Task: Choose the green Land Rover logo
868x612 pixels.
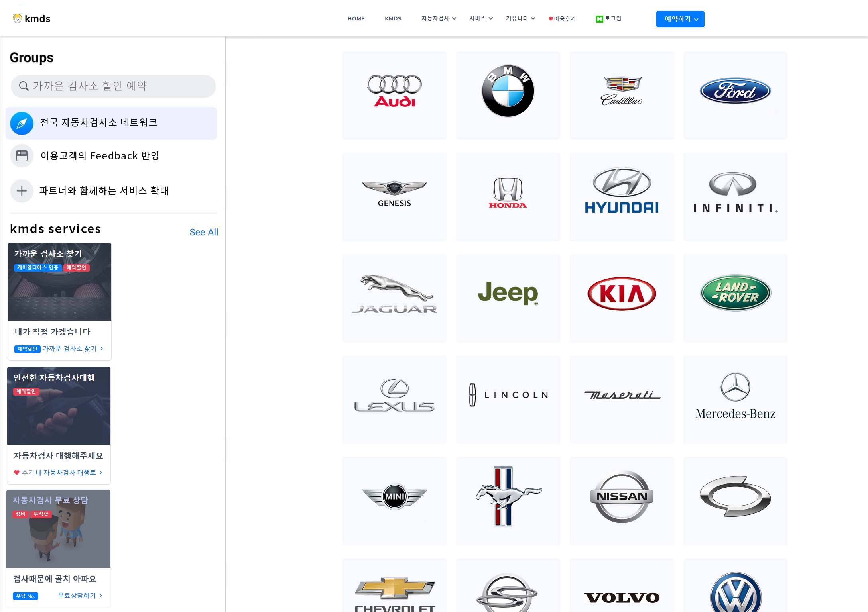Action: click(735, 293)
